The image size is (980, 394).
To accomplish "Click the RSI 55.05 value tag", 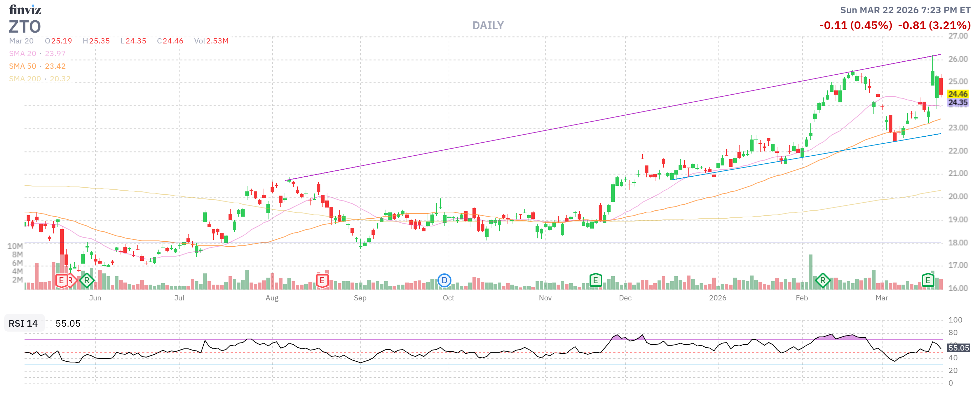I will [x=958, y=348].
